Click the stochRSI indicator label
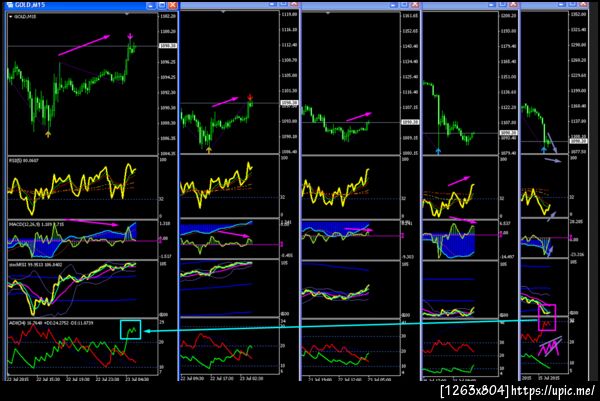This screenshot has width=600, height=401. pos(35,265)
